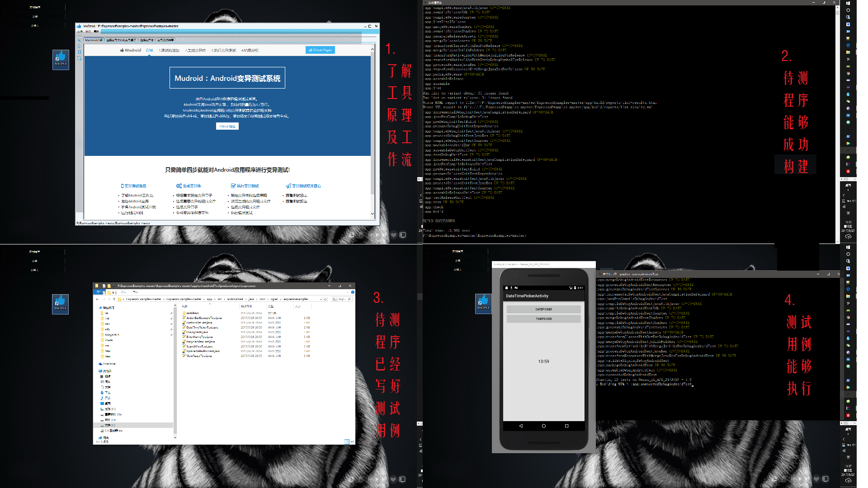Click Explorer's up-directory arrow icon
The width and height of the screenshot is (868, 488).
(x=114, y=299)
